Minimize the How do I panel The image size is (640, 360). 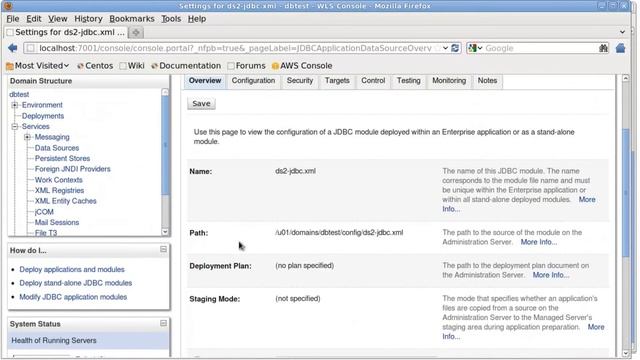click(x=163, y=249)
